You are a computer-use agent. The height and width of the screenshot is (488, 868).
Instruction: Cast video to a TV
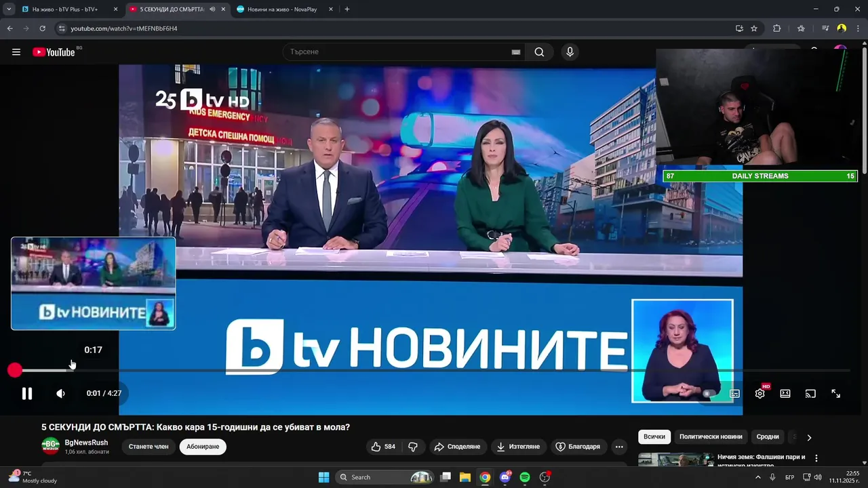810,393
